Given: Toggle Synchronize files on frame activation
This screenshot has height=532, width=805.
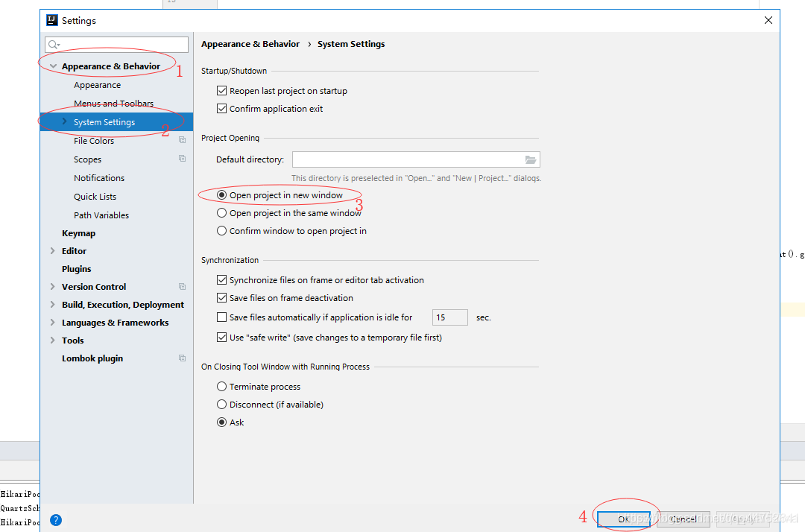Looking at the screenshot, I should [222, 280].
